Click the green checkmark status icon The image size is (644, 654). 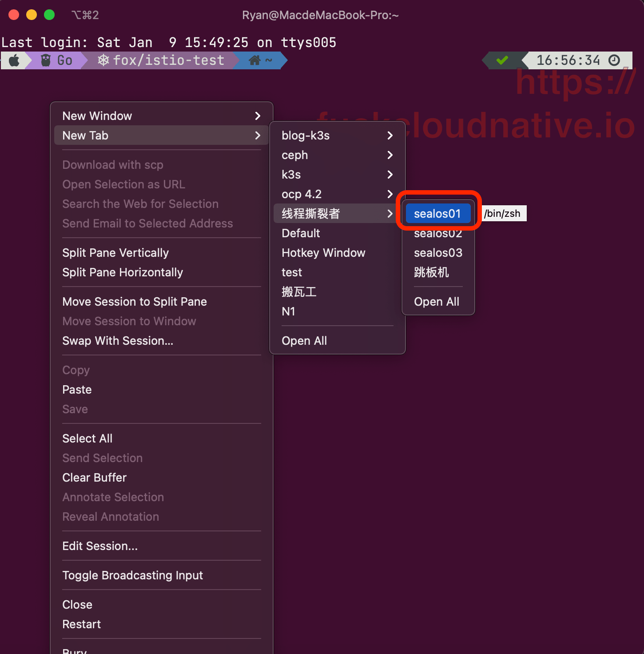502,60
